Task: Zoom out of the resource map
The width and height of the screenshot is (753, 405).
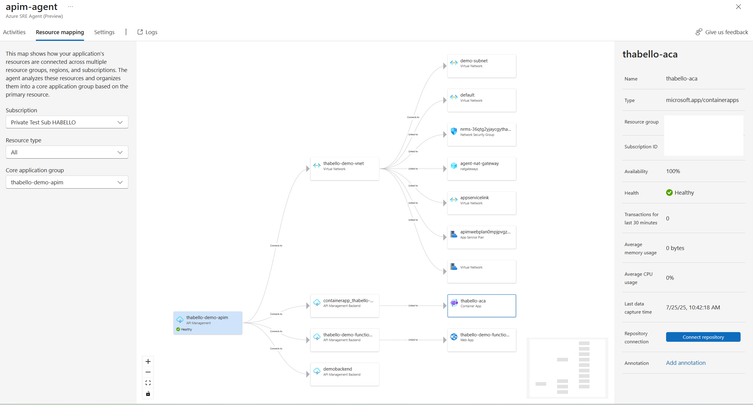Action: (x=148, y=372)
